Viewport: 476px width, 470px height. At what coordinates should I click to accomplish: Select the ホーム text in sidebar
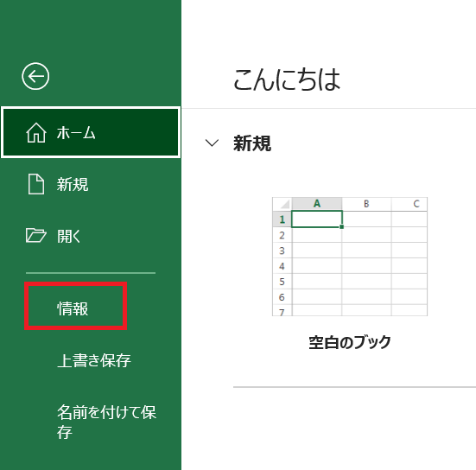point(76,133)
